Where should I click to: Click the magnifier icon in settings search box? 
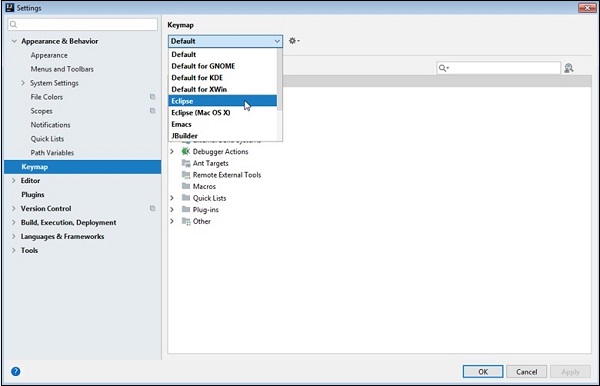coord(13,24)
